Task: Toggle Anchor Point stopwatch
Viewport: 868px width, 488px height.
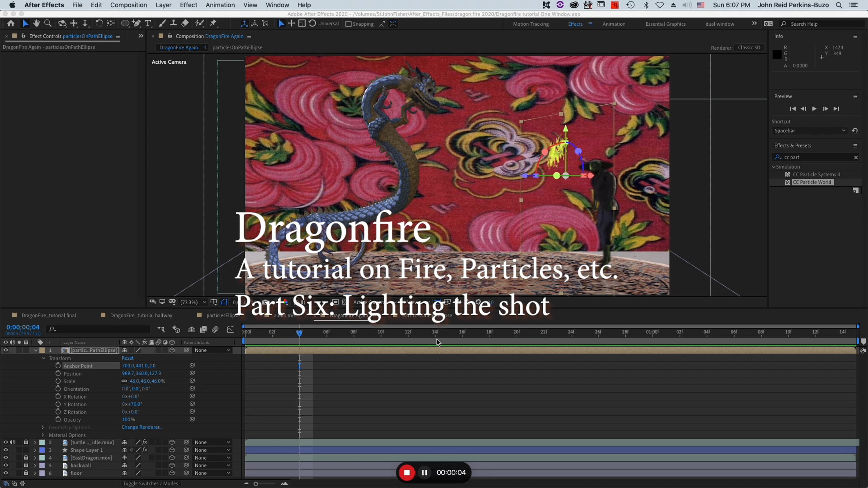Action: [58, 366]
